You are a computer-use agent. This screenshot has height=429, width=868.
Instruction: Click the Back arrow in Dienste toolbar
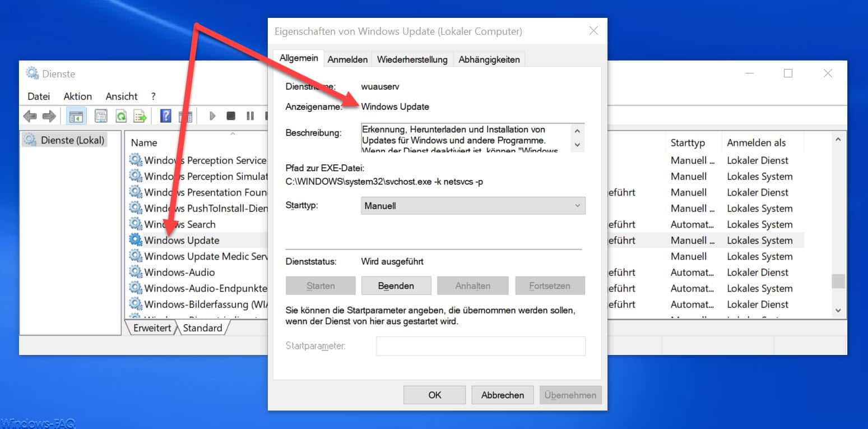point(30,116)
